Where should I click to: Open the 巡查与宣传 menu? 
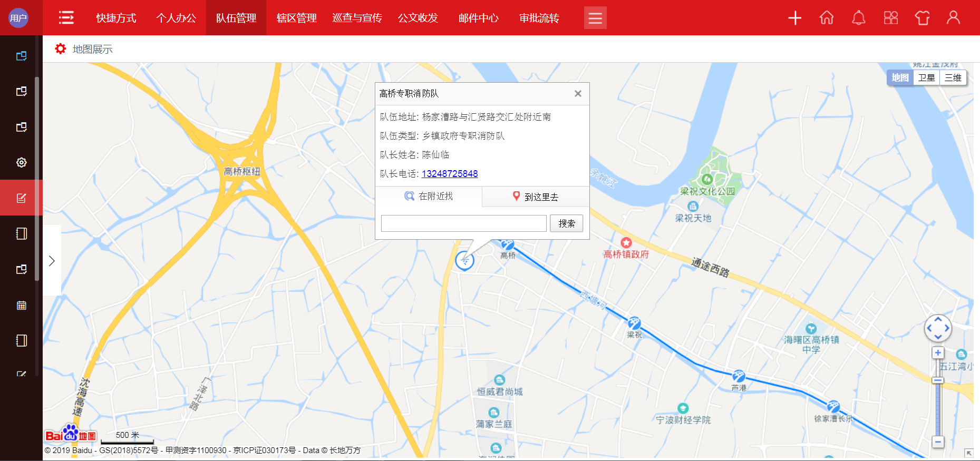(357, 18)
